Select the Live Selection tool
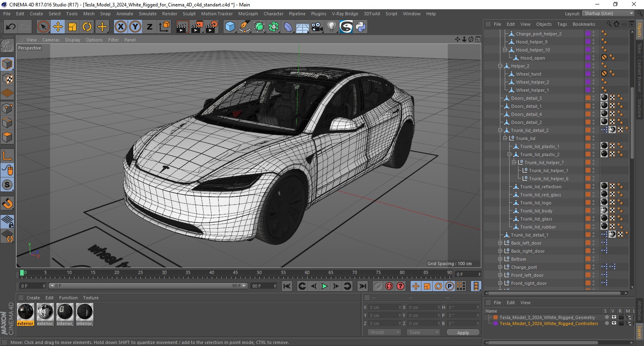Screen dimensions: 644x346 point(43,27)
